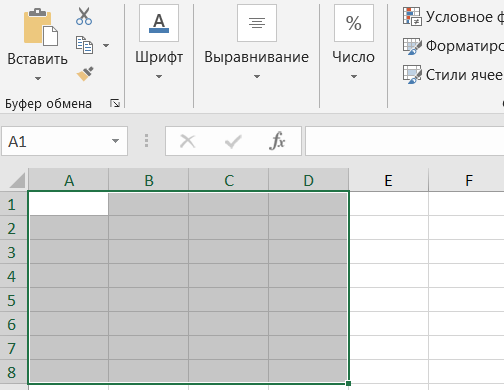Click into the formula bar input
Image resolution: width=504 pixels, height=390 pixels.
tap(405, 141)
